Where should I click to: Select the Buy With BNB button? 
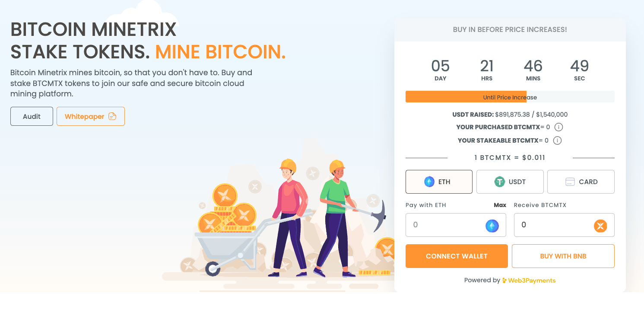click(563, 256)
